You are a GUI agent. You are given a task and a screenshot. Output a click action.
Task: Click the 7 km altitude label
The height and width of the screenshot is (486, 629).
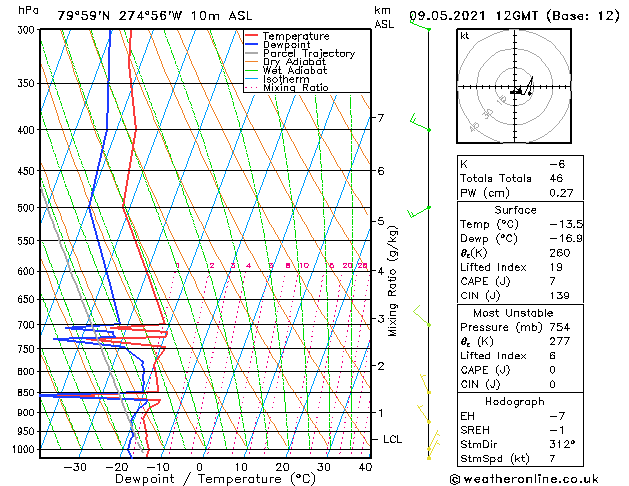tap(380, 118)
